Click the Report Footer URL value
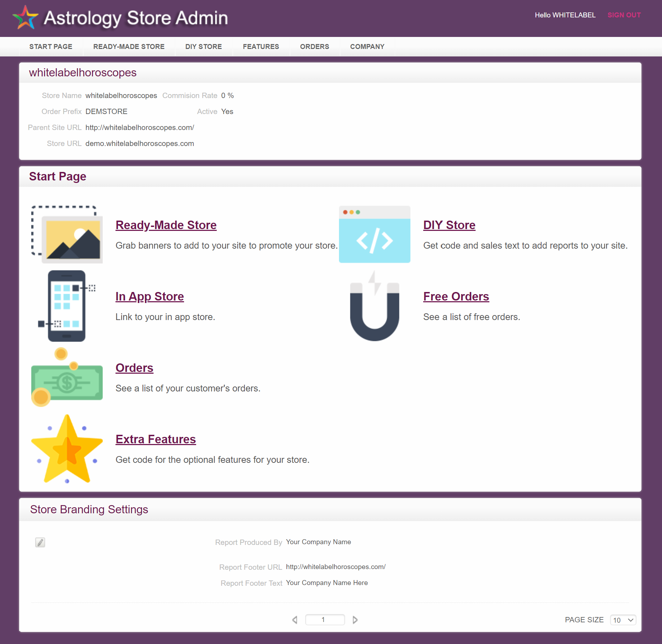 [336, 567]
